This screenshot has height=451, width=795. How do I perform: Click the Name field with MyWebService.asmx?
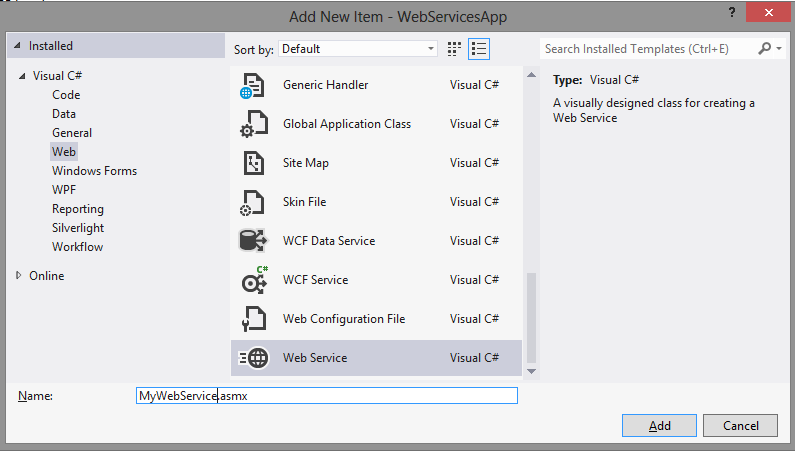(x=327, y=396)
